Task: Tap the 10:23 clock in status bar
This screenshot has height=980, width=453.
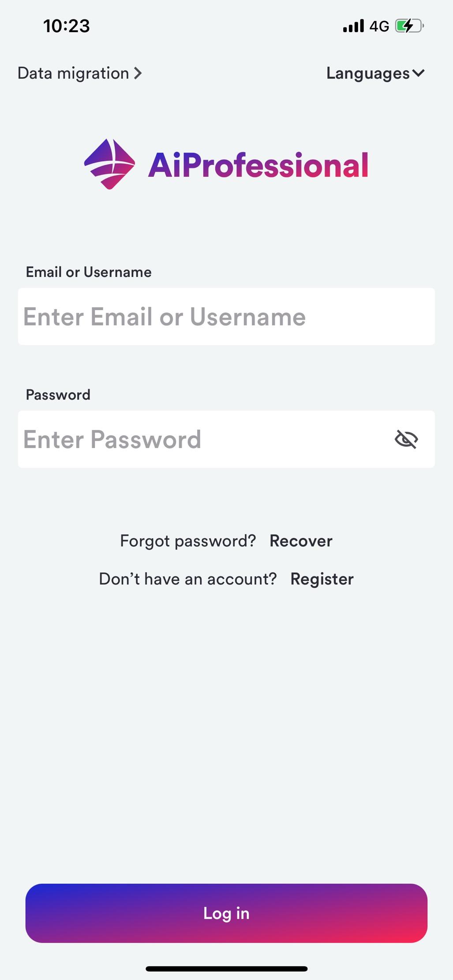Action: click(x=67, y=26)
